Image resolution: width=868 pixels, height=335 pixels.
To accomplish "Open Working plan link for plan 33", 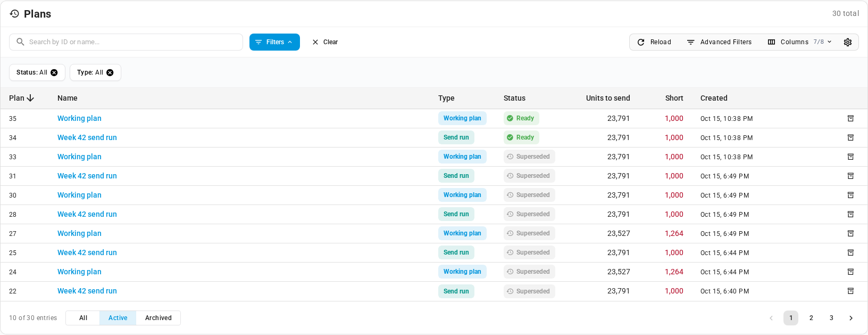I will [79, 157].
